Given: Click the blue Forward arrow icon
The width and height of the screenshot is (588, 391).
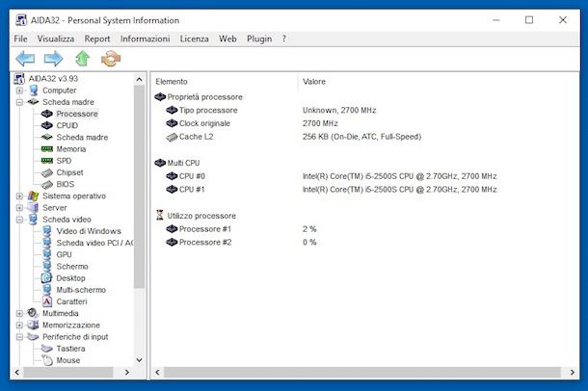Looking at the screenshot, I should [x=53, y=59].
